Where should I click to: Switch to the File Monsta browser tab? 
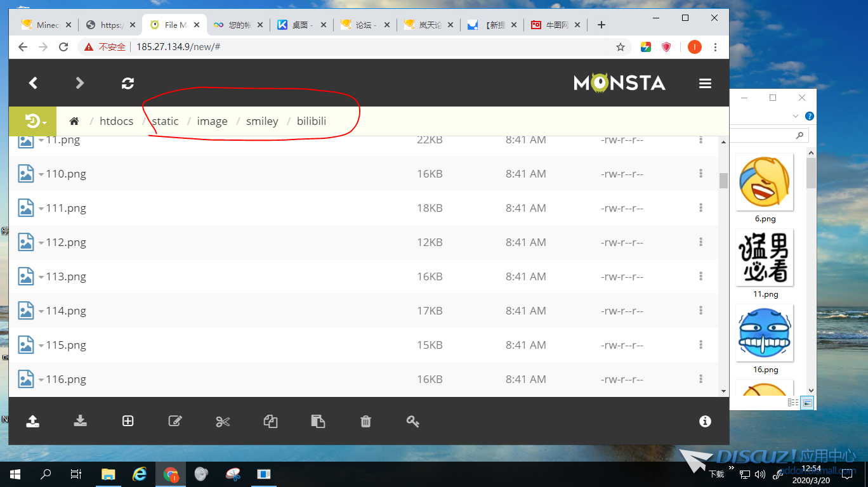point(174,25)
